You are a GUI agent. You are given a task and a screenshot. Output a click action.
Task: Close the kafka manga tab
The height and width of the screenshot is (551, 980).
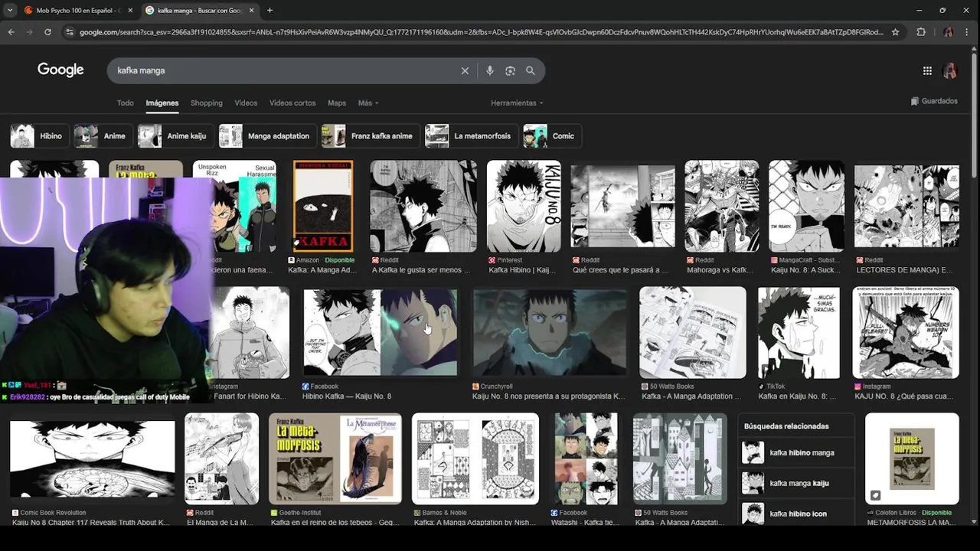coord(251,10)
